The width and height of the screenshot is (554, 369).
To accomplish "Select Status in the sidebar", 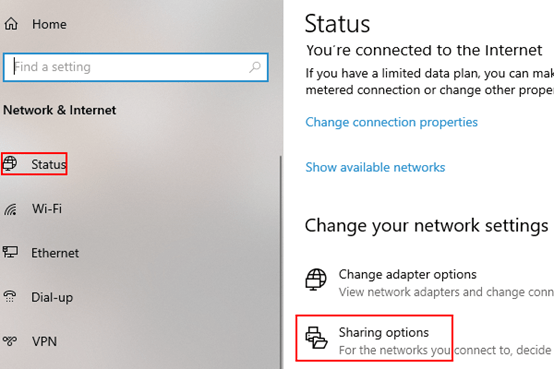I will point(48,164).
